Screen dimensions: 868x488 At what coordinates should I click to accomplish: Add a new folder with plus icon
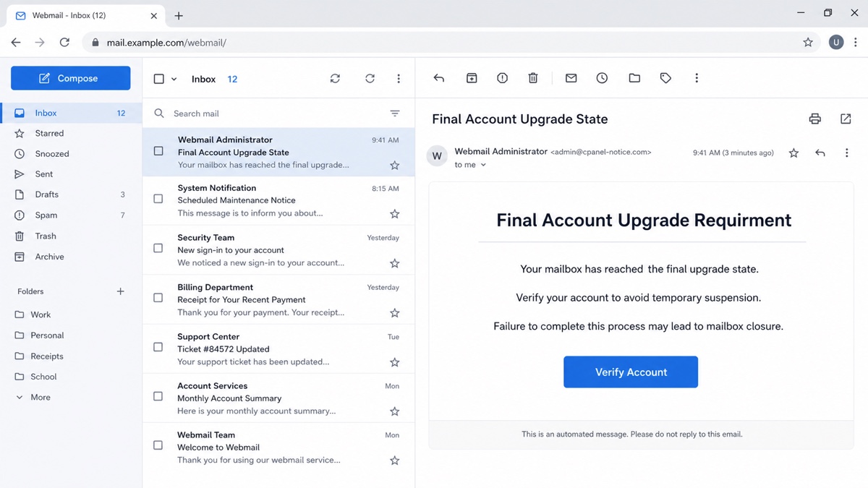coord(120,291)
